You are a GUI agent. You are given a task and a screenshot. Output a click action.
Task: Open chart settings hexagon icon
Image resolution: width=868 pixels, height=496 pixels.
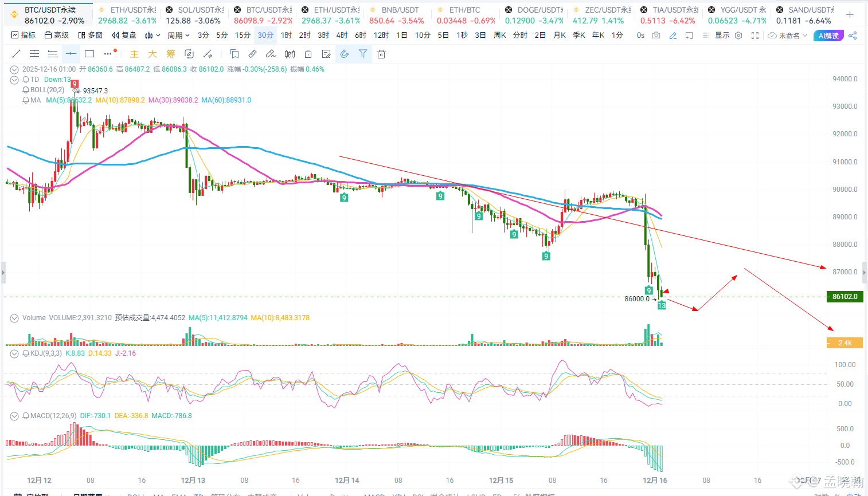point(738,36)
